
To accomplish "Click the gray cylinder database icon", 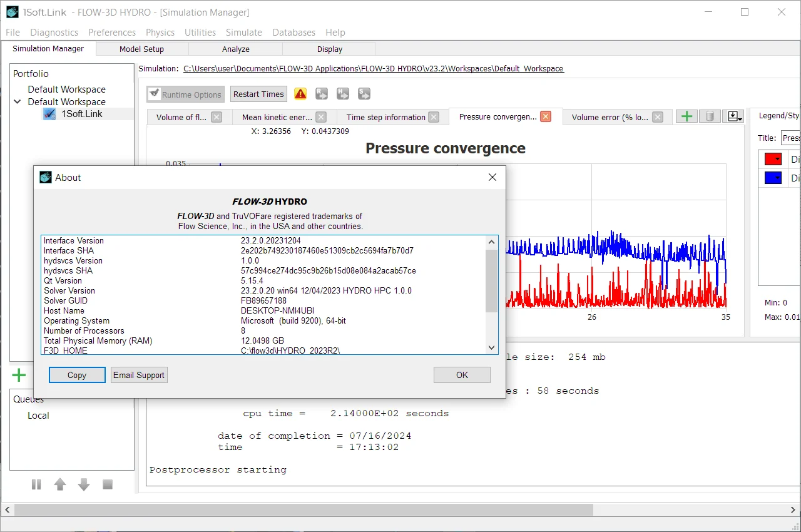I will (x=710, y=116).
